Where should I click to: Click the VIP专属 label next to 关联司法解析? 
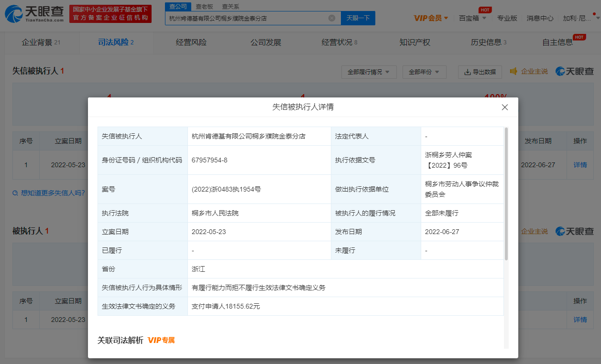point(161,340)
